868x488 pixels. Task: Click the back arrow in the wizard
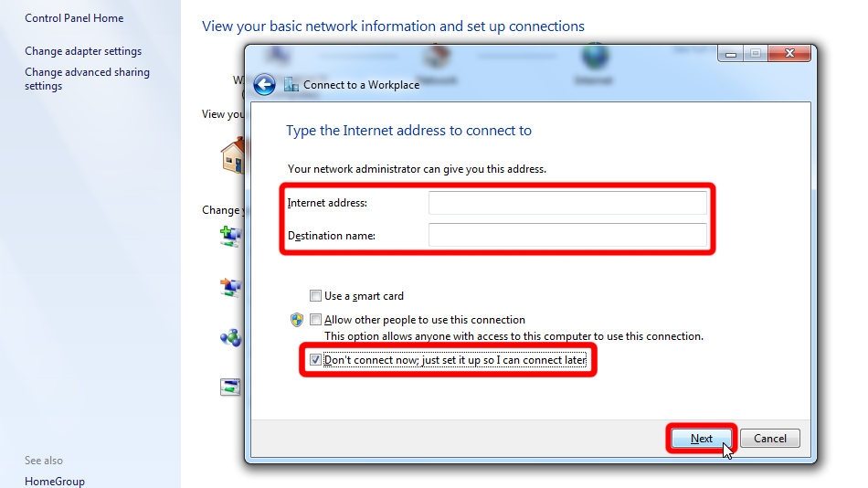point(264,85)
